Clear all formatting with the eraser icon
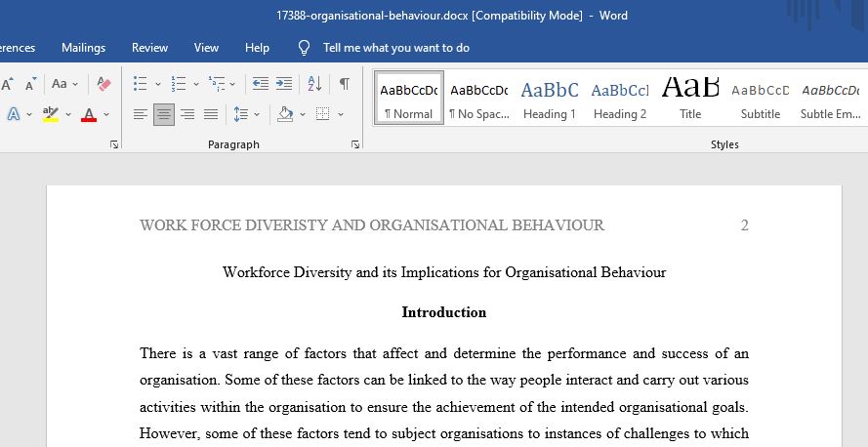Screen dimensions: 868x447 pyautogui.click(x=103, y=84)
